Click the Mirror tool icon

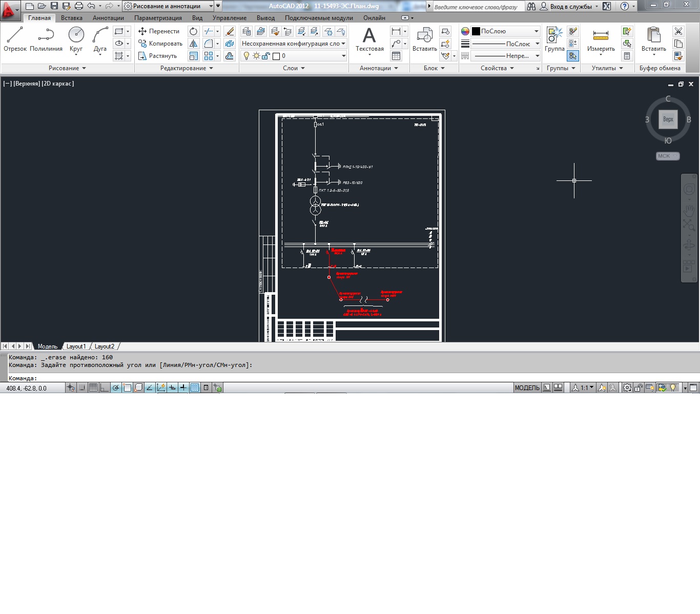point(193,44)
